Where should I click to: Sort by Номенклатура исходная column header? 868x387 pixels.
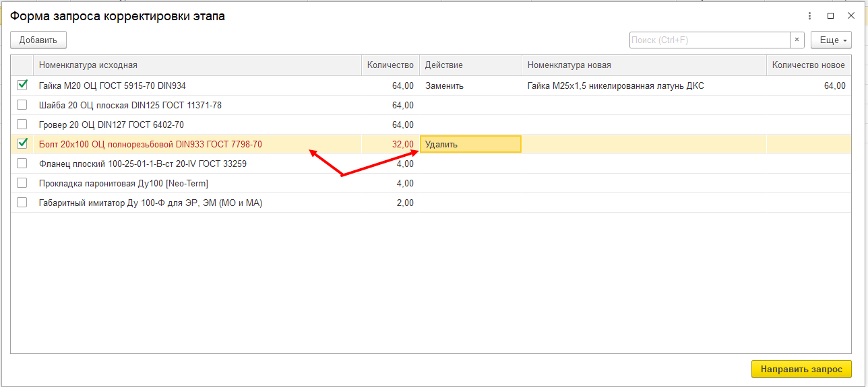[x=197, y=65]
